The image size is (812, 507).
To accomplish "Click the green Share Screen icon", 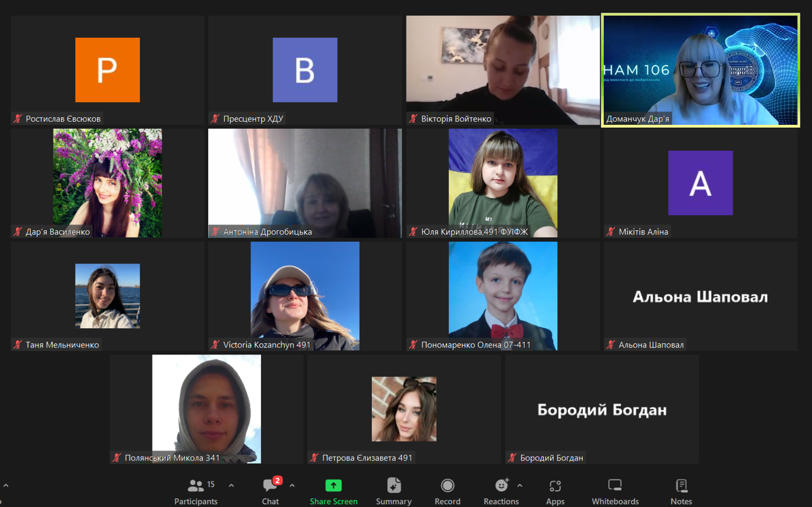I will coord(333,486).
